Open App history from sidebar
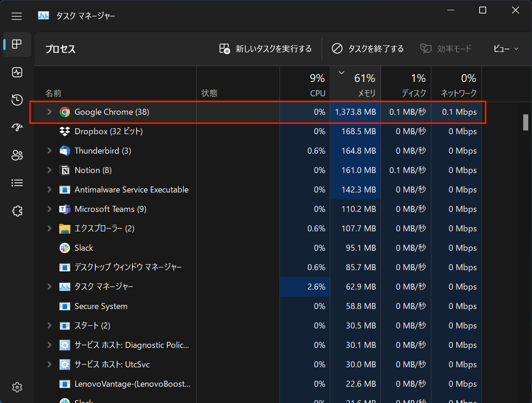The height and width of the screenshot is (403, 532). coord(17,100)
